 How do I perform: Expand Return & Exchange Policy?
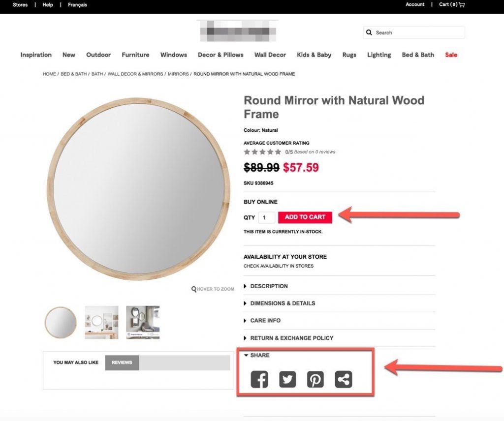291,338
